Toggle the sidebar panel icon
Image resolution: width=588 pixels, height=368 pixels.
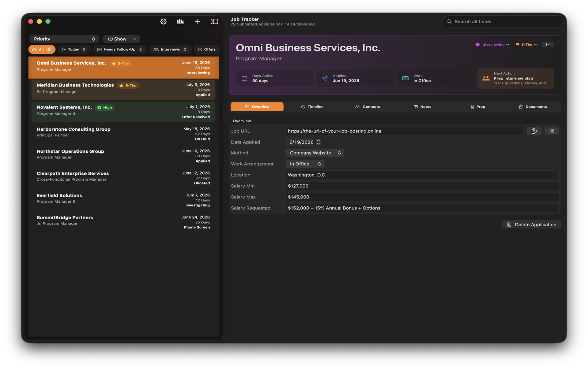(214, 21)
